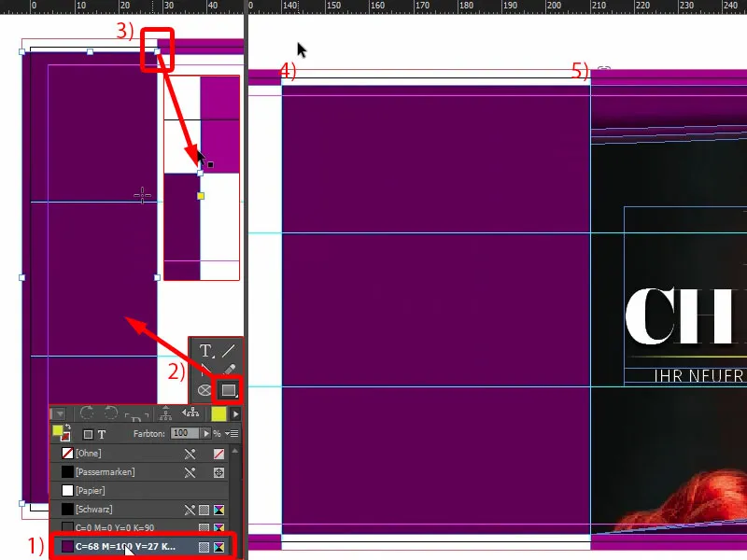Screen dimensions: 747x560
Task: Click the CMYK mode icon on [Schwarz] row
Action: coord(218,510)
